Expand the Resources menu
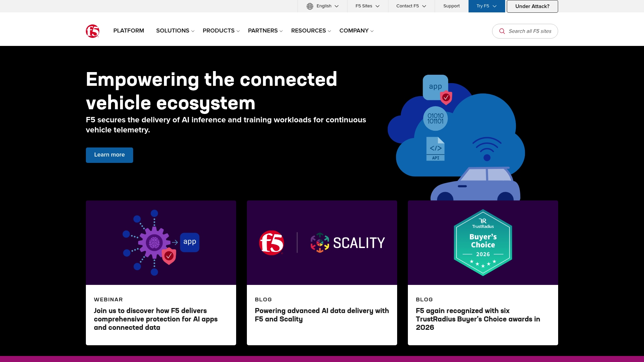This screenshot has height=362, width=644. 311,31
